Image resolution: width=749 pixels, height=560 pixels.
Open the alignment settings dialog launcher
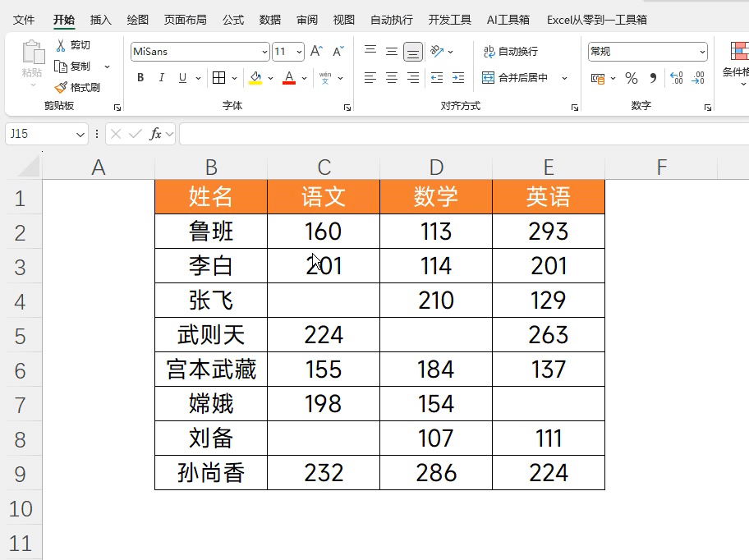[575, 108]
